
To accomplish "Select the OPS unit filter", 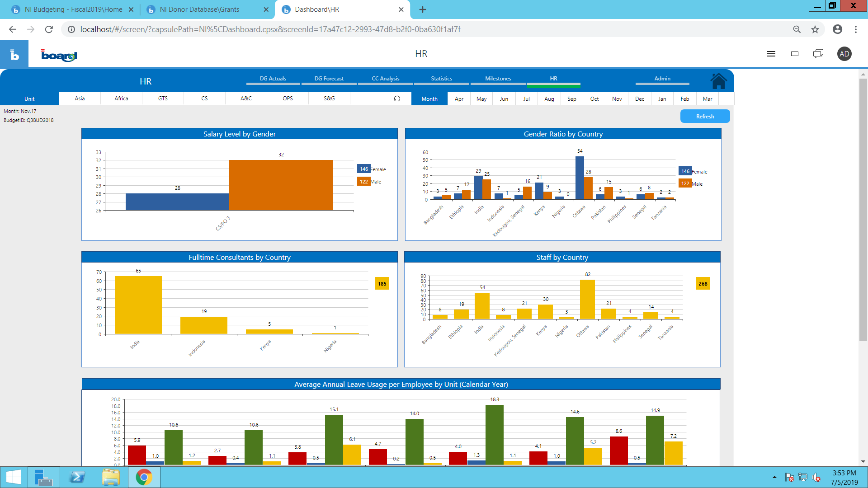I will pyautogui.click(x=288, y=99).
